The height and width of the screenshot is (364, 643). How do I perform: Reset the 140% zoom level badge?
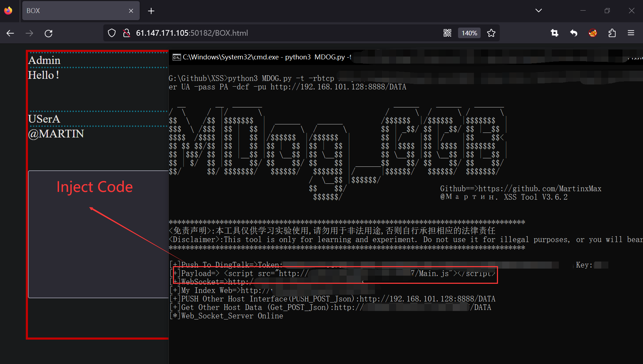[x=469, y=33]
